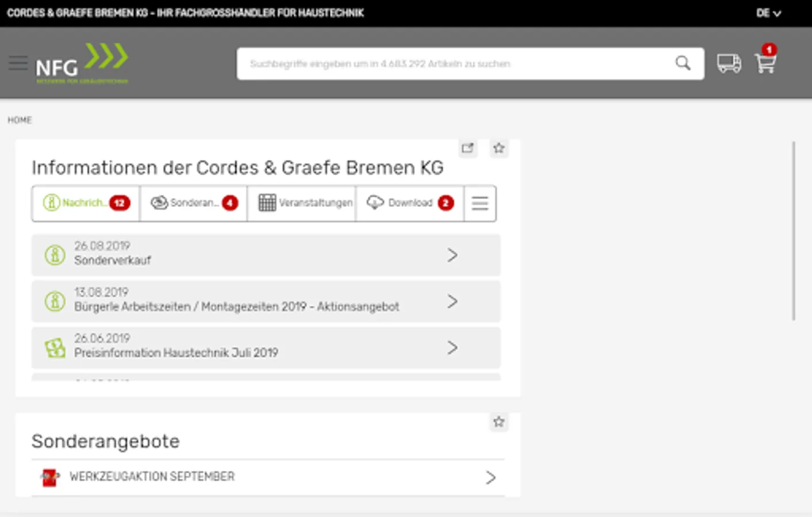Open the delivery truck icon
The height and width of the screenshot is (517, 812).
click(729, 63)
